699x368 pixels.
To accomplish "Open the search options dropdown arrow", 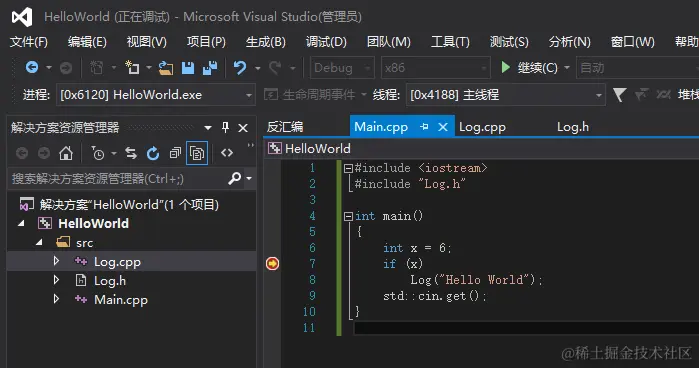I will 249,178.
